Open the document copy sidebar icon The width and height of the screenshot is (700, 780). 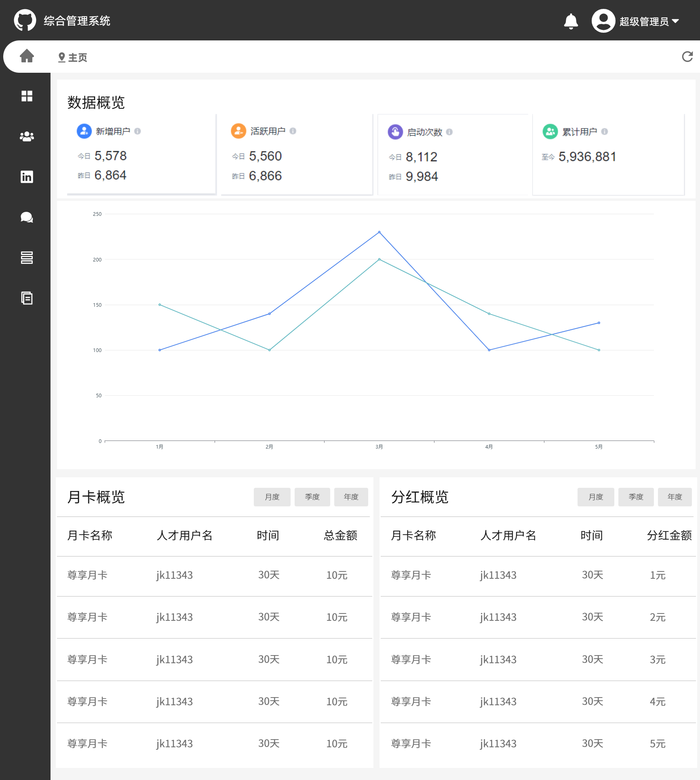click(x=27, y=298)
